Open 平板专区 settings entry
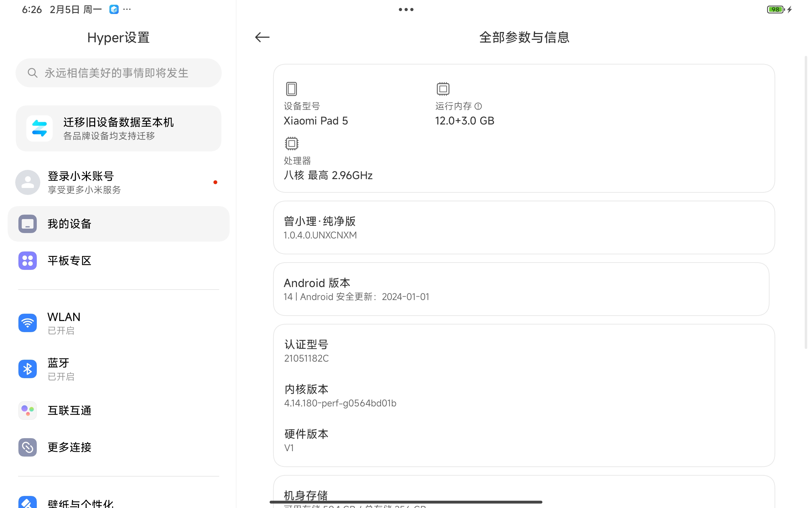Screen dimensions: 812x508 click(118, 261)
